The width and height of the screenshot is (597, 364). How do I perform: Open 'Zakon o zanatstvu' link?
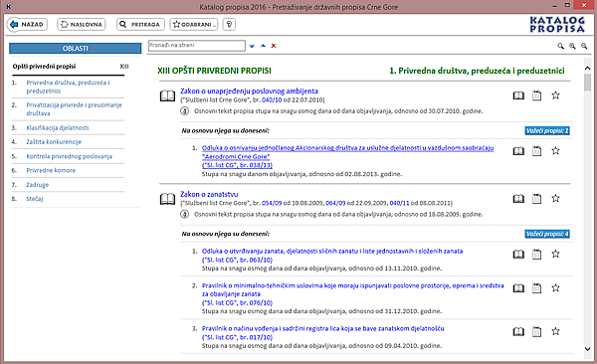[x=209, y=194]
